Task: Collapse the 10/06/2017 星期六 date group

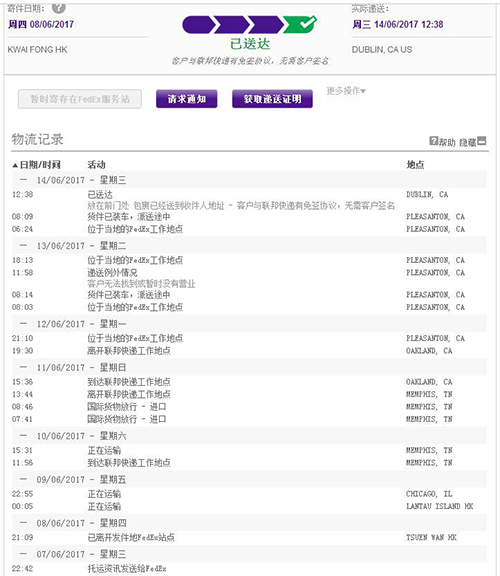Action: (x=24, y=436)
